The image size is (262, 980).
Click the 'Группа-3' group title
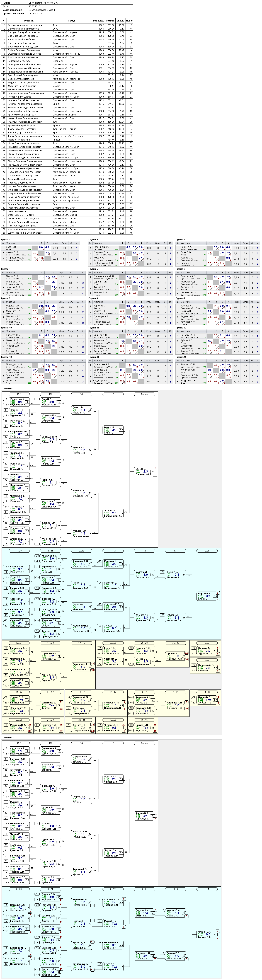pyautogui.click(x=181, y=240)
